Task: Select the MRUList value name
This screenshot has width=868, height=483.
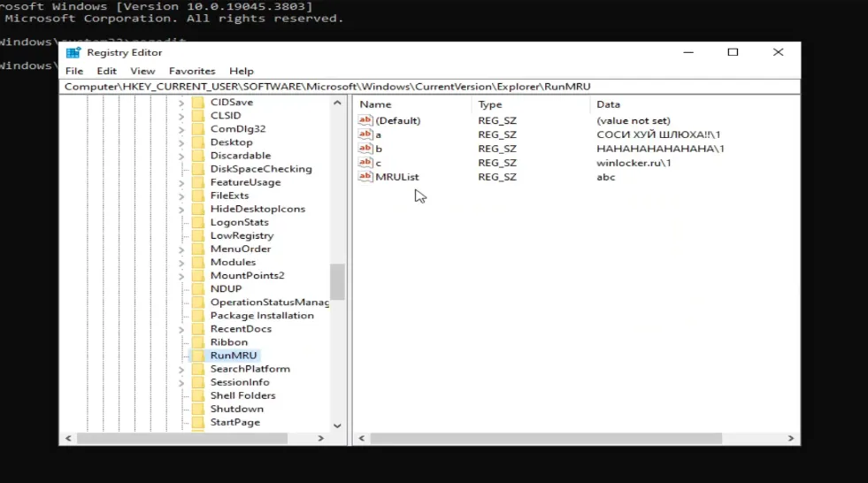Action: coord(397,177)
